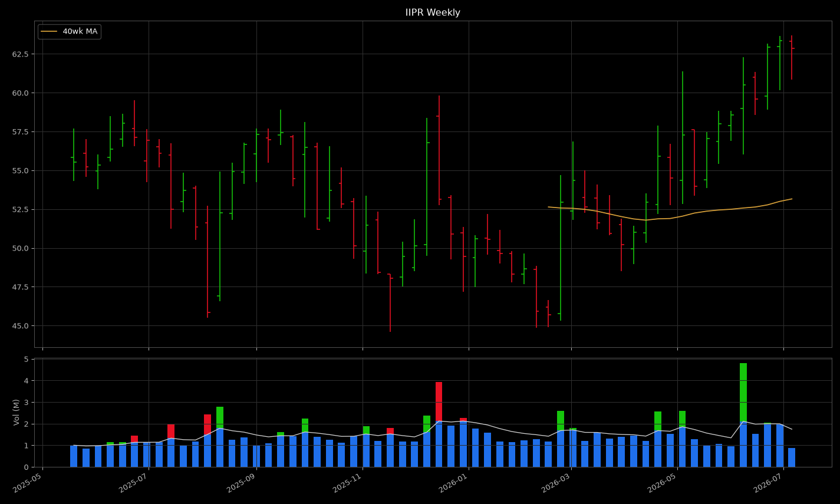Click the volume axis label 1
840x504 pixels.
click(x=26, y=446)
